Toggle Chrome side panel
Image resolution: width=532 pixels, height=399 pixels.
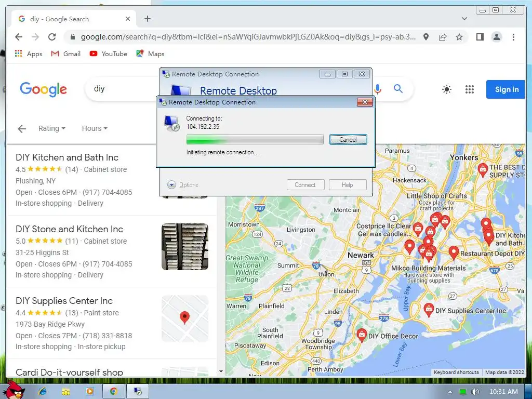(x=480, y=37)
